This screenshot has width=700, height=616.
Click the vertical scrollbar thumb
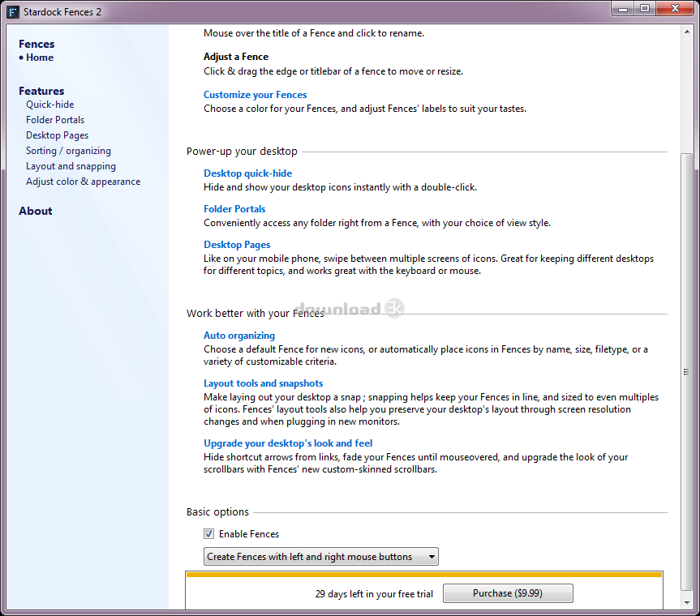click(x=686, y=372)
